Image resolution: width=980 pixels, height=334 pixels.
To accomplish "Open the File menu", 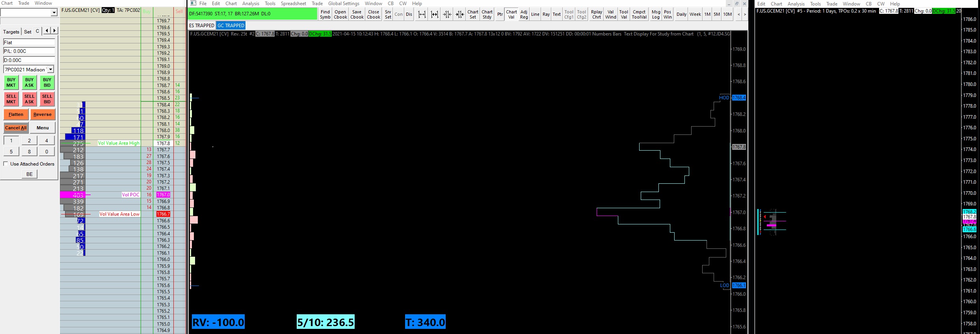I will coord(203,4).
